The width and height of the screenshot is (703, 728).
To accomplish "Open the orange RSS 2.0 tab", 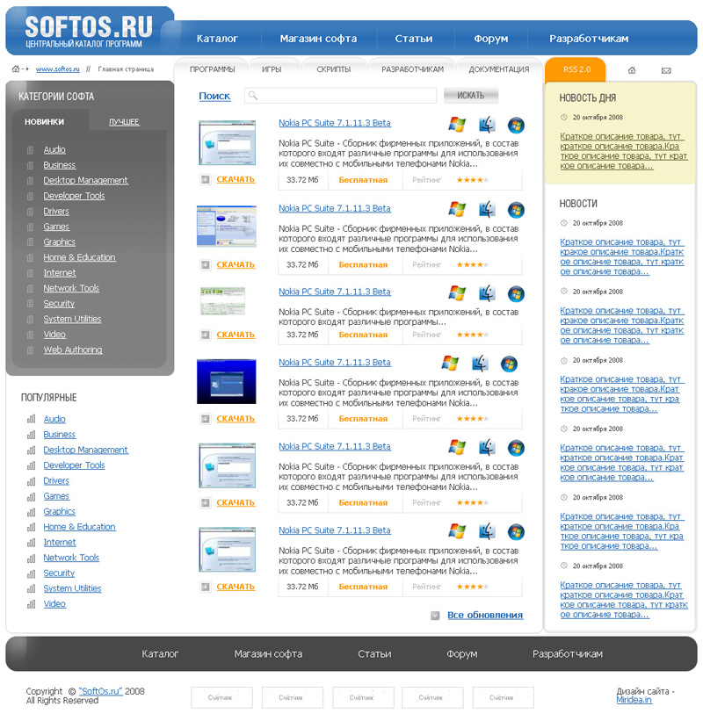I will [576, 69].
